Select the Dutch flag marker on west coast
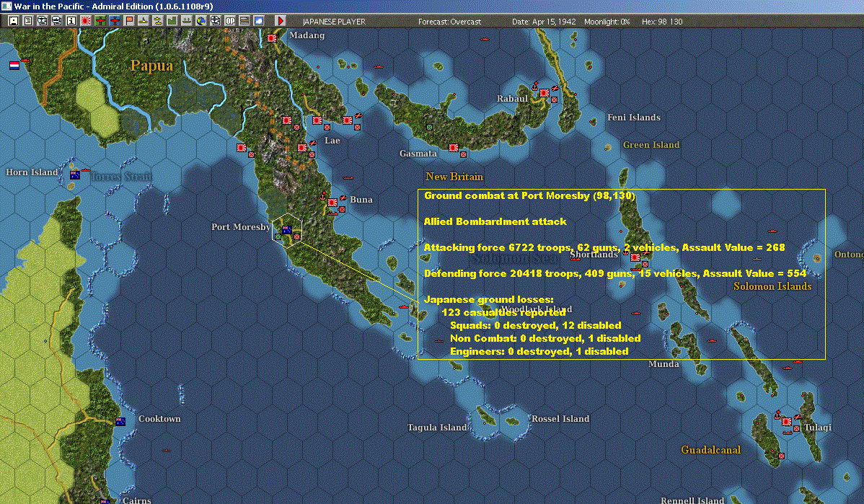The height and width of the screenshot is (504, 864). pyautogui.click(x=14, y=65)
